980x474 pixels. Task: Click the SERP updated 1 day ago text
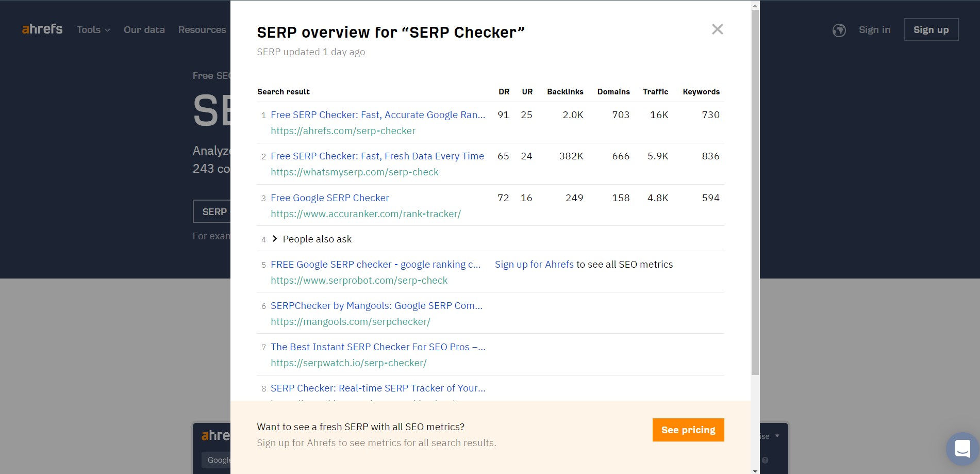311,52
